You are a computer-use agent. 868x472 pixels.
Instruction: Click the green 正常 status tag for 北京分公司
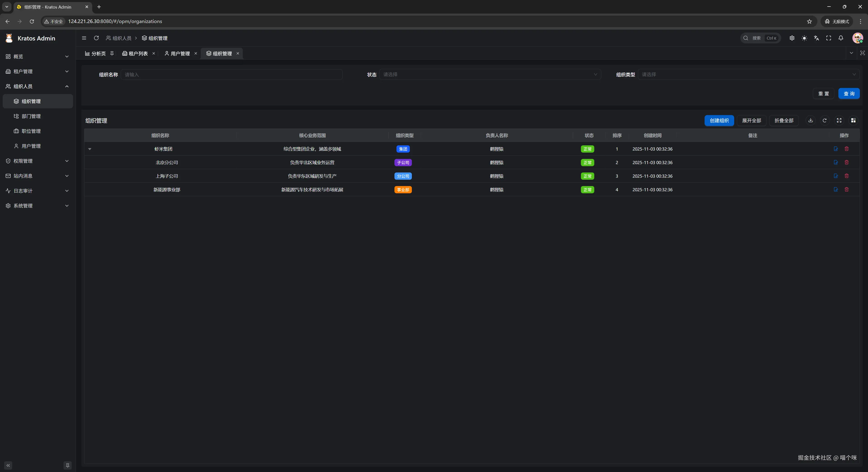tap(587, 162)
